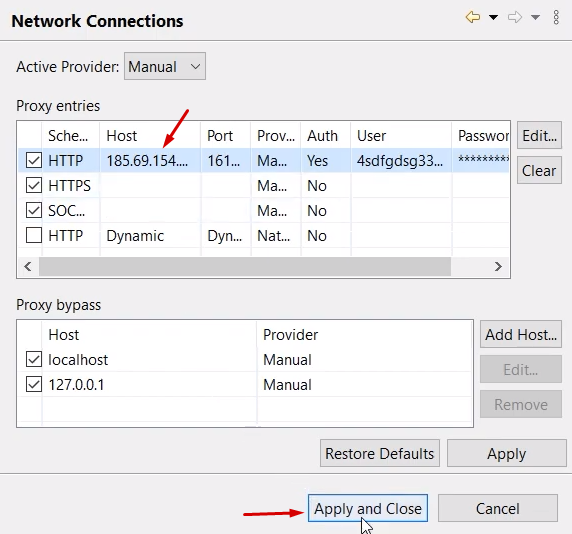This screenshot has height=534, width=572.
Task: Open the back history dropdown arrow
Action: (493, 17)
